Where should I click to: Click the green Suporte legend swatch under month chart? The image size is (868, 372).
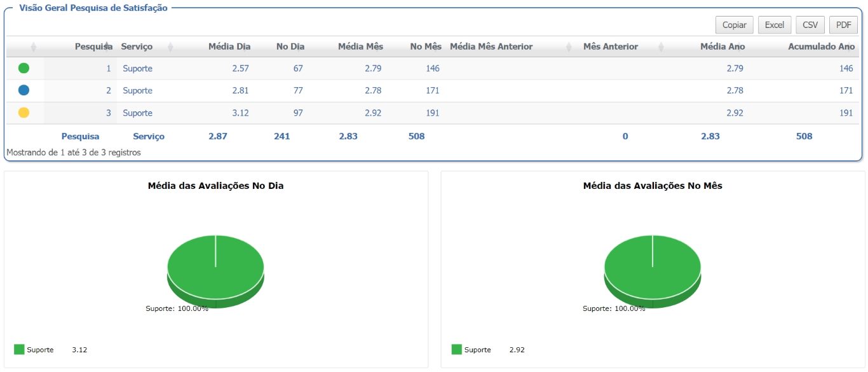[x=456, y=349]
